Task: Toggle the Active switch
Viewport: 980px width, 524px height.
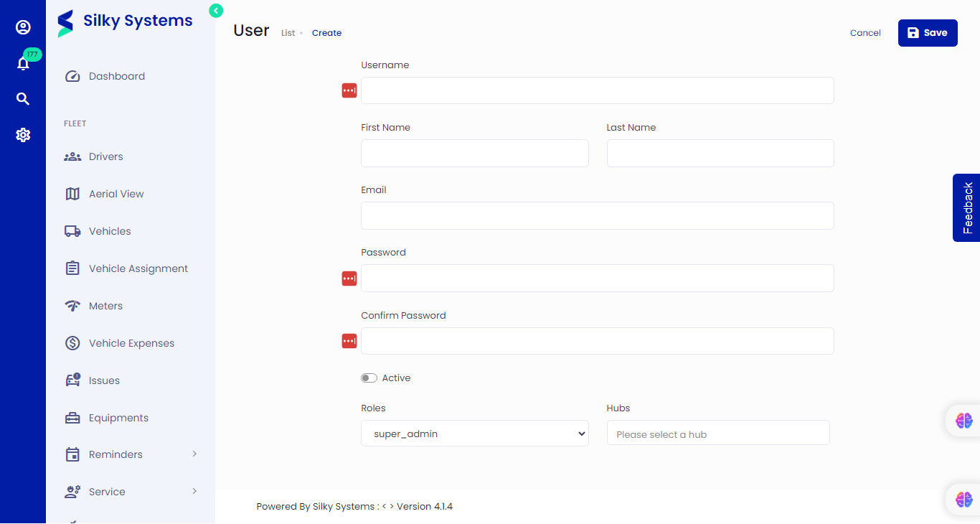Action: click(x=369, y=378)
